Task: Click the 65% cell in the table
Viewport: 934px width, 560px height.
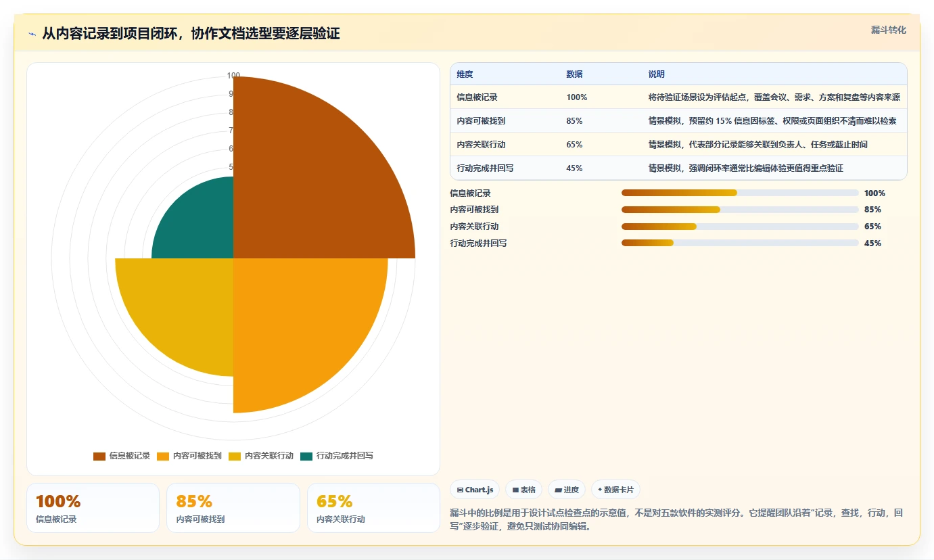Action: [x=574, y=145]
